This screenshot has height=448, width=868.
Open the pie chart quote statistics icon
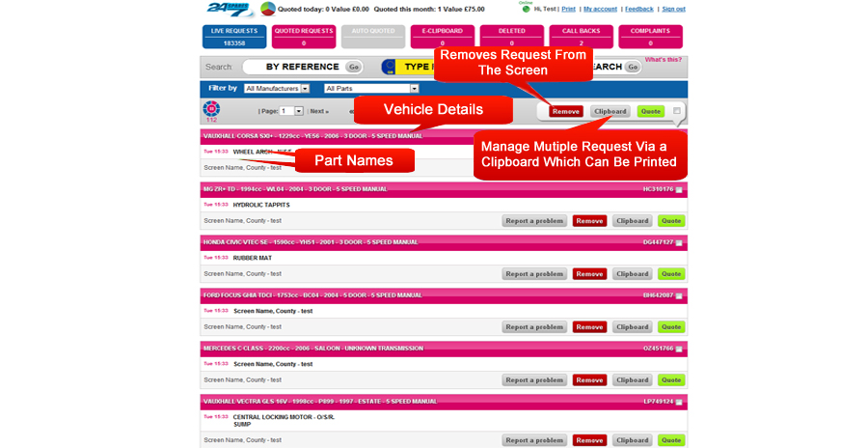268,9
